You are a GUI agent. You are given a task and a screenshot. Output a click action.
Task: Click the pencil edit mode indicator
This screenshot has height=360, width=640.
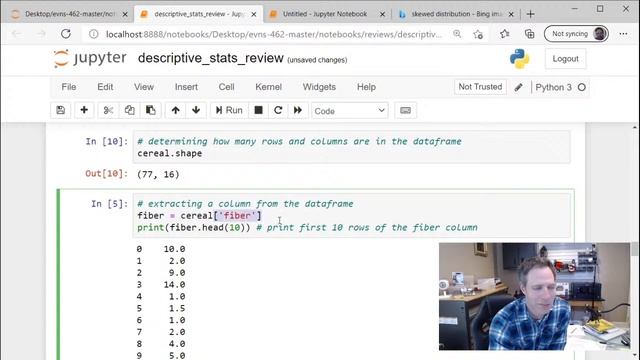(x=518, y=87)
